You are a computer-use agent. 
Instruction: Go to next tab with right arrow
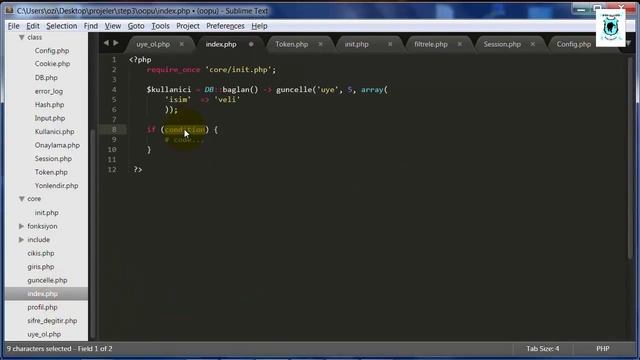click(x=116, y=43)
